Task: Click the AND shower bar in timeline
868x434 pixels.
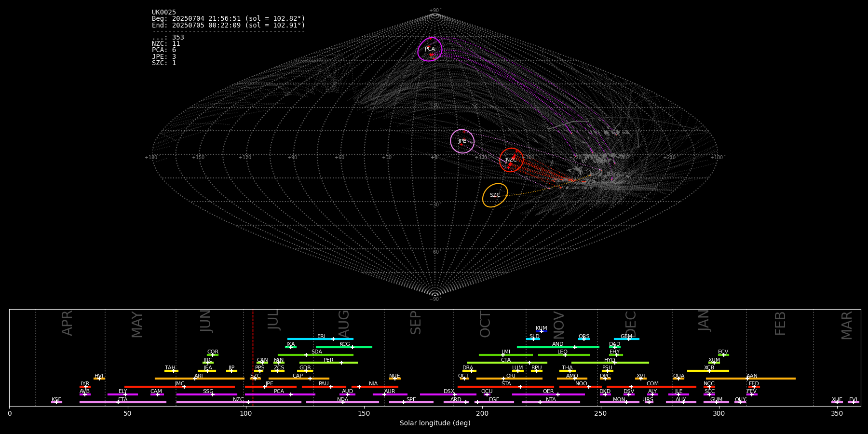Action: click(558, 347)
